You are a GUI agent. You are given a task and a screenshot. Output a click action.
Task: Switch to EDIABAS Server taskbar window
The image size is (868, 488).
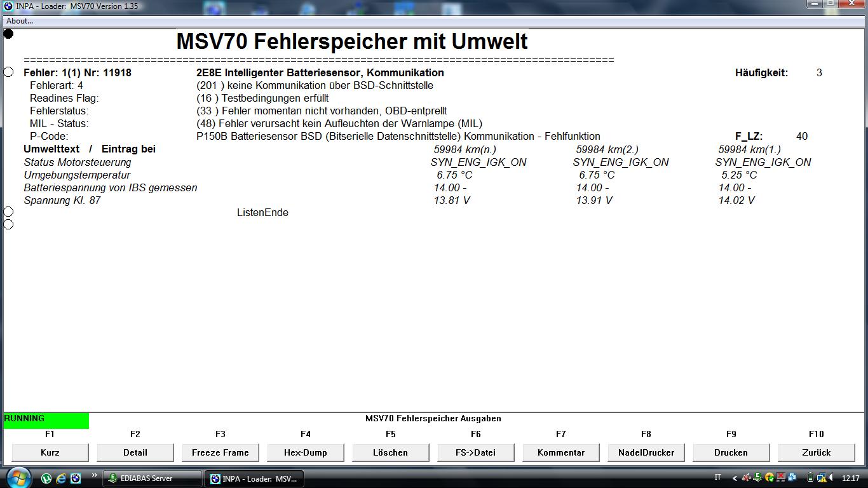tap(153, 478)
